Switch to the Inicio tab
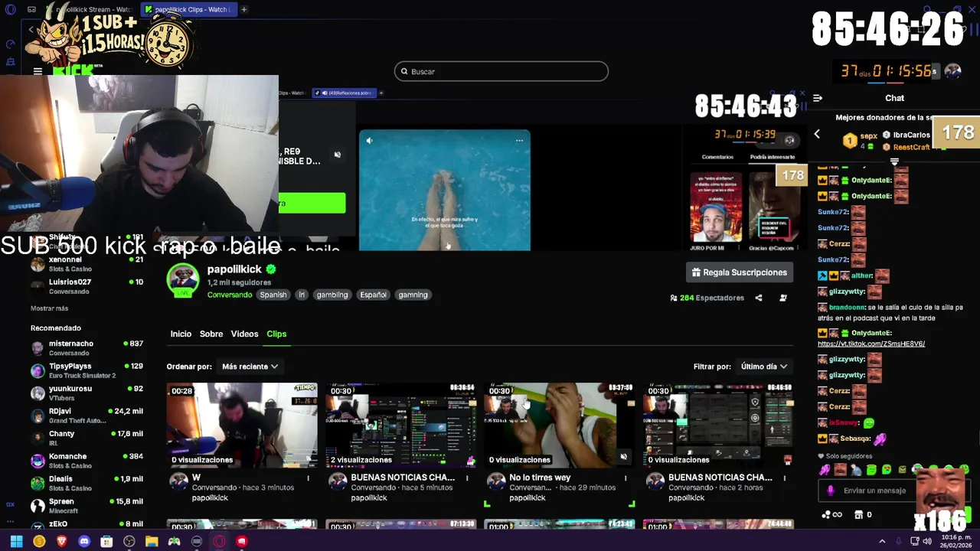The width and height of the screenshot is (980, 551). pos(181,334)
